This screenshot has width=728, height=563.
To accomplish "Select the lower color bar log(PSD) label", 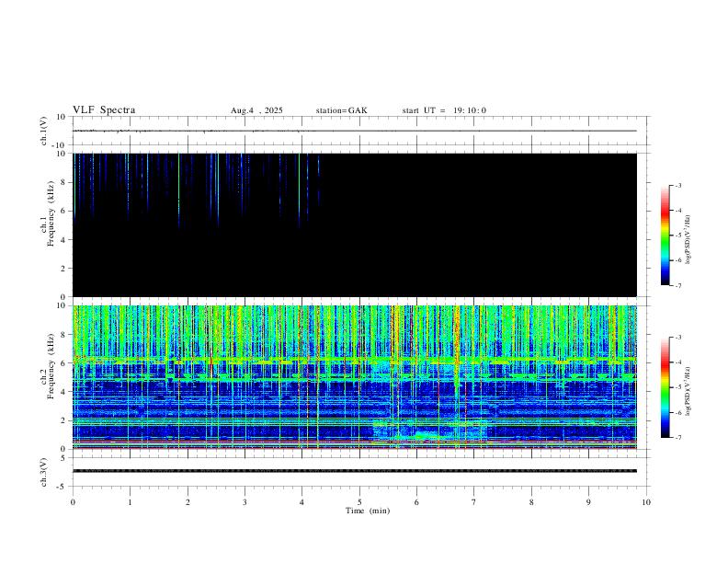I will (x=688, y=391).
